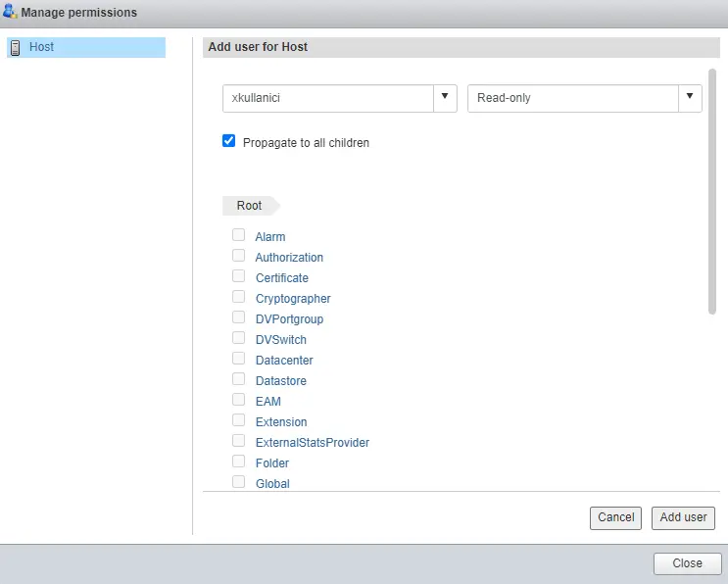Viewport: 728px width, 584px height.
Task: Expand the Authorization privilege group
Action: [289, 258]
